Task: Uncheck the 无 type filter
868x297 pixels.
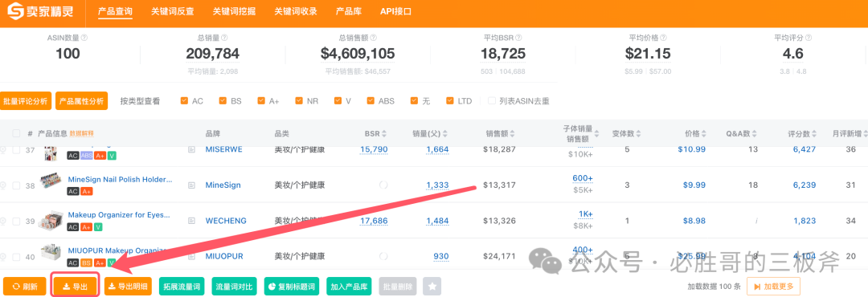Action: (x=414, y=100)
